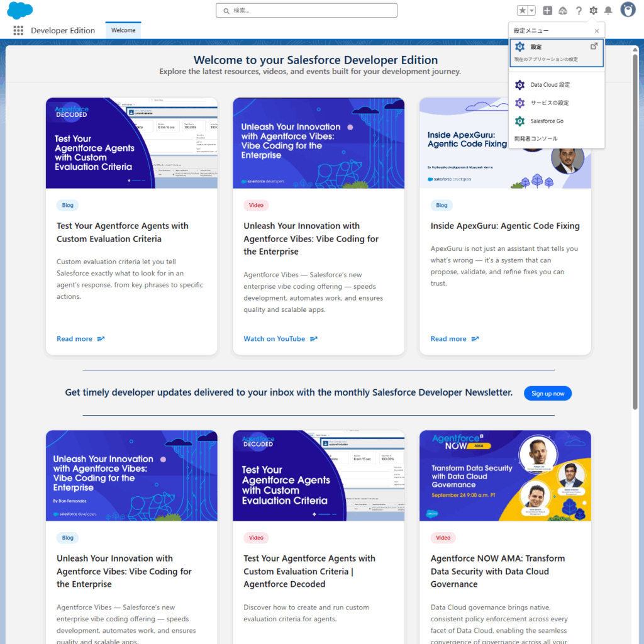Choose Data Cloud 設定 from the menu

click(550, 85)
